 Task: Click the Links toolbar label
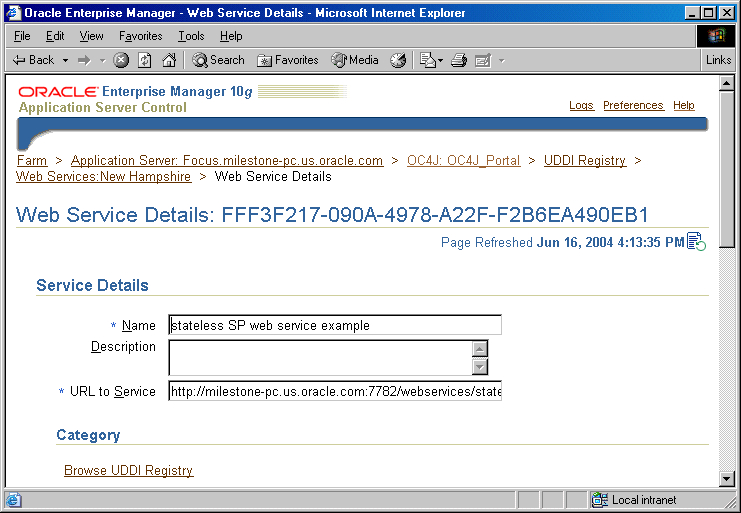coord(718,60)
